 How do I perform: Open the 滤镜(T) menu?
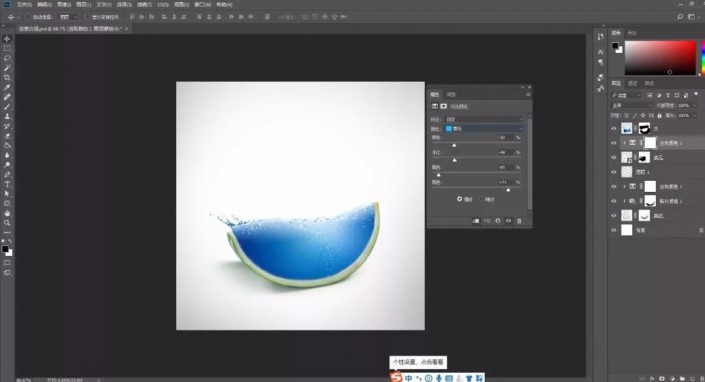[144, 4]
